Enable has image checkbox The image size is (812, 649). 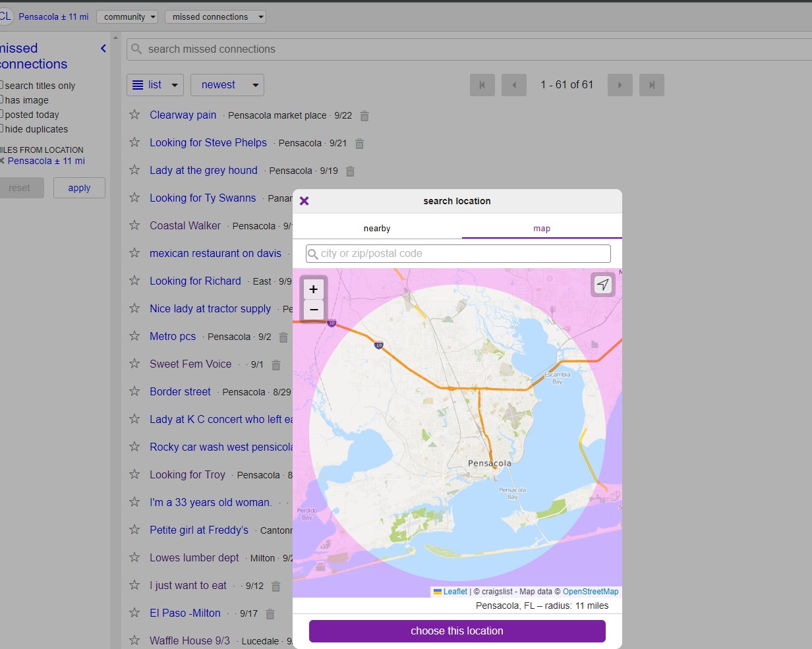coord(2,99)
